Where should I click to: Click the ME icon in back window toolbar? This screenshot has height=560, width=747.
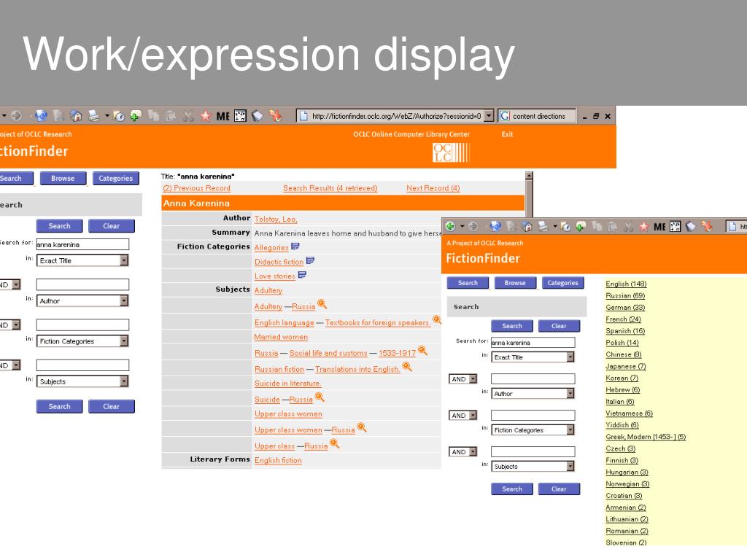click(x=223, y=116)
